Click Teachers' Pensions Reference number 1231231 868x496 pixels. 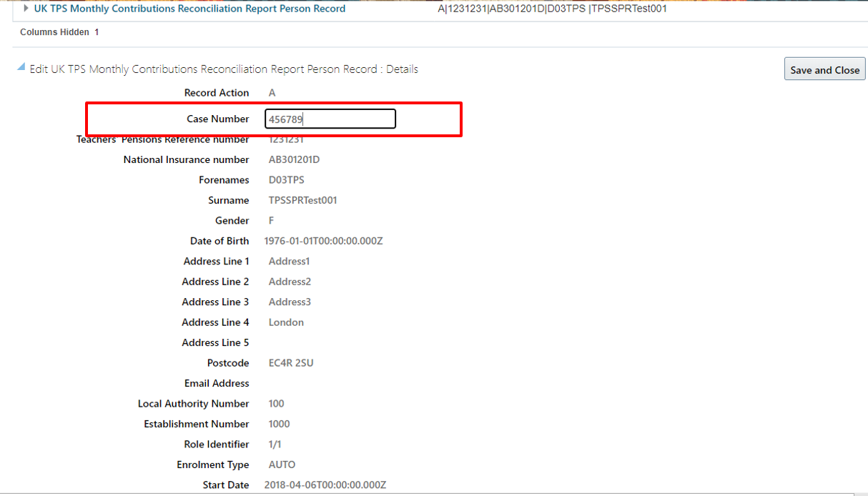(x=286, y=139)
